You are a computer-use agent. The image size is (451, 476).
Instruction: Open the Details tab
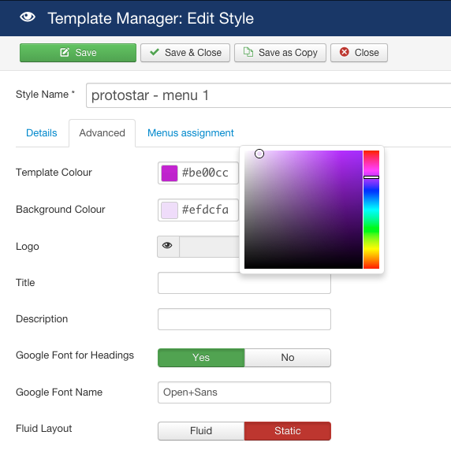(42, 133)
